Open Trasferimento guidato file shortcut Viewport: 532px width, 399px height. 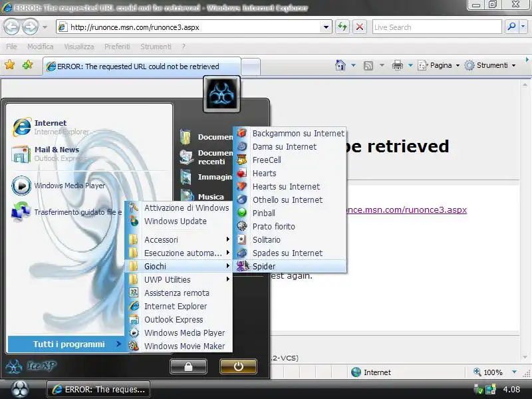point(66,212)
